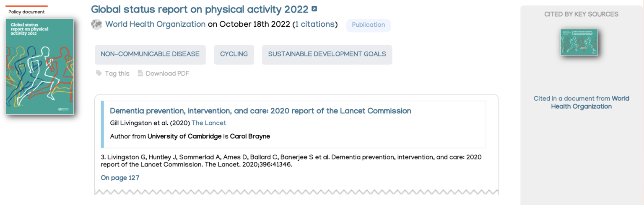Select the Non-Communicable Disease tag
Screen dimensions: 644x205
pyautogui.click(x=150, y=54)
